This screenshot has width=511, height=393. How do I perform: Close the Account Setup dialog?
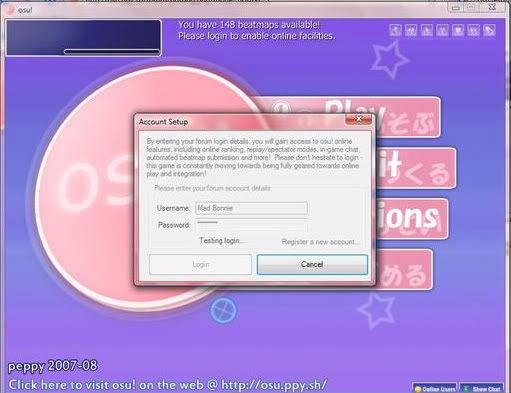click(x=359, y=119)
